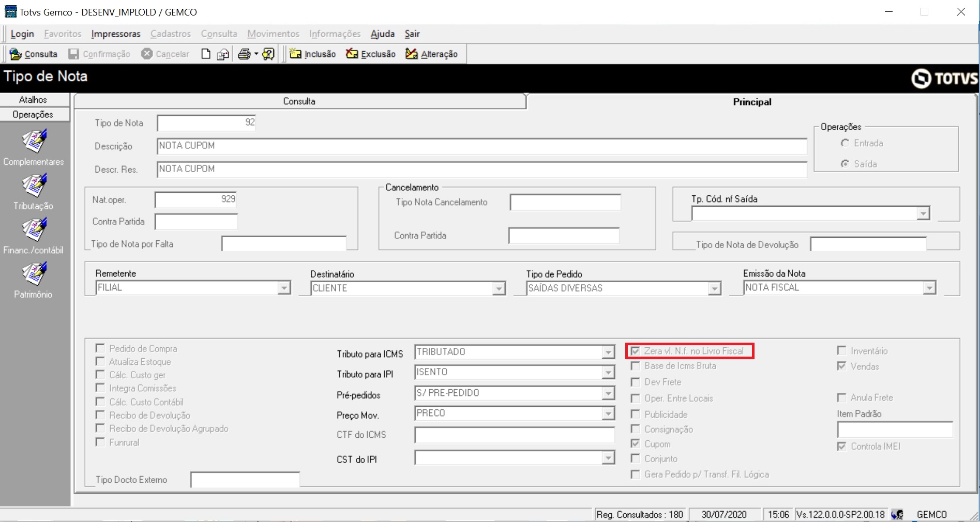Viewport: 980px width, 522px height.
Task: Click the blank new page icon
Action: pyautogui.click(x=206, y=54)
